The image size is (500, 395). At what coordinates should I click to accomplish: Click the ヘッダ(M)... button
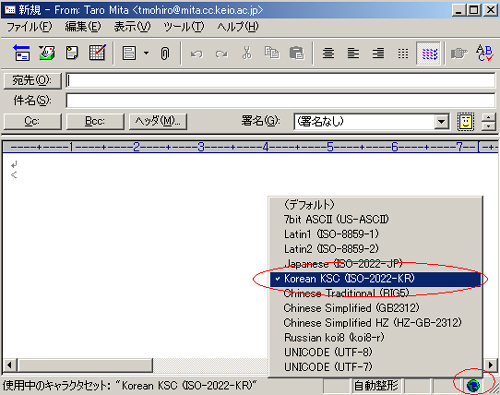[x=158, y=121]
